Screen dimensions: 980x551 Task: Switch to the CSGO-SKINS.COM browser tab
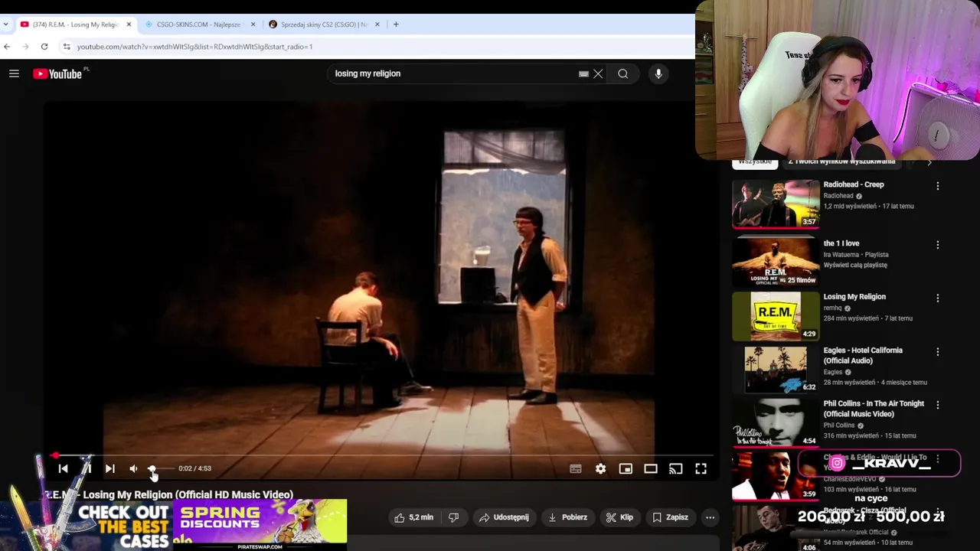point(198,24)
